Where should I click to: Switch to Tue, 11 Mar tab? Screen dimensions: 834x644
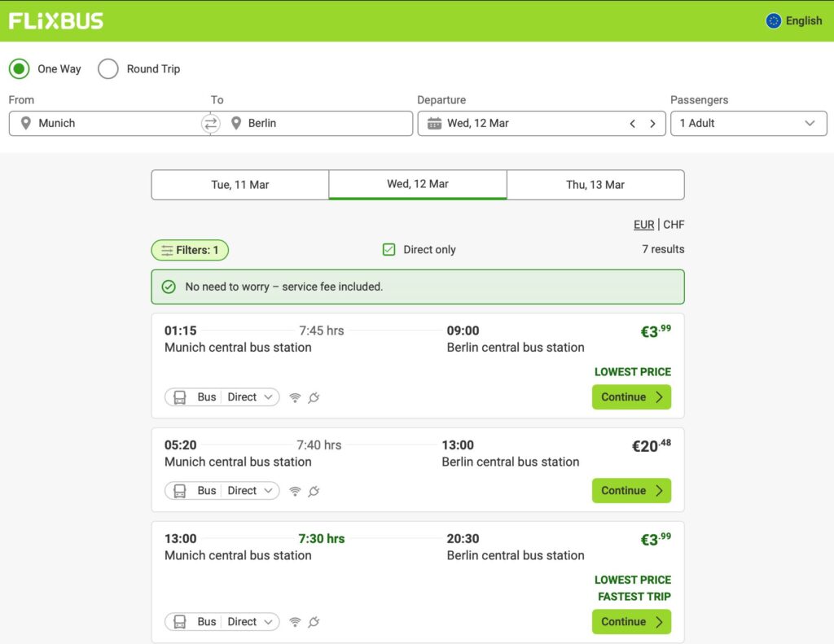point(240,185)
